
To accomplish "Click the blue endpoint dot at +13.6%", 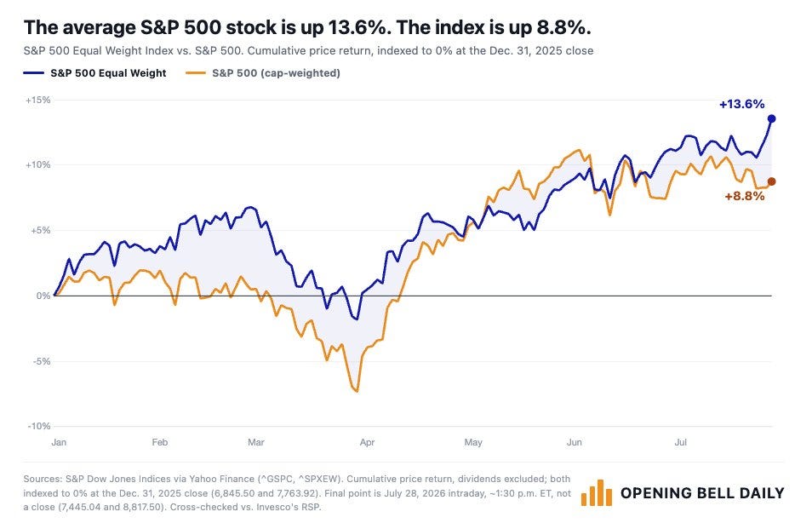I will (771, 118).
